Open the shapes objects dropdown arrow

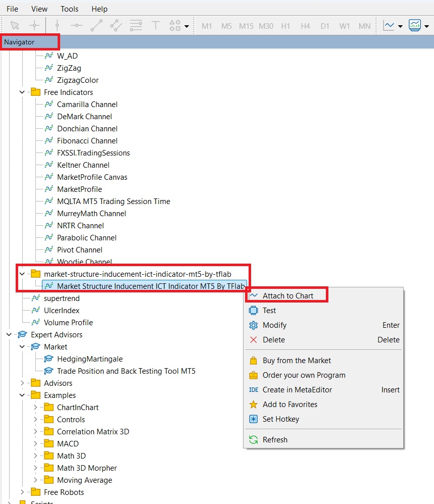point(187,26)
